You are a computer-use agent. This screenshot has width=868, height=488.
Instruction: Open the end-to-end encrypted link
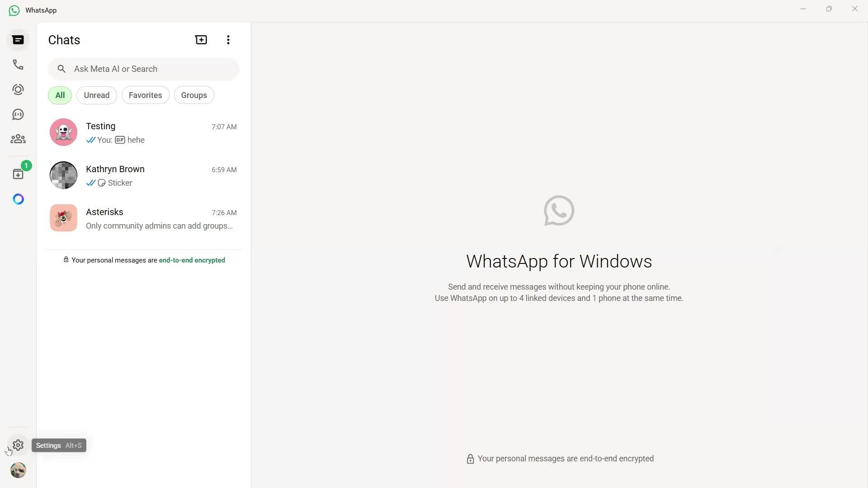point(192,260)
